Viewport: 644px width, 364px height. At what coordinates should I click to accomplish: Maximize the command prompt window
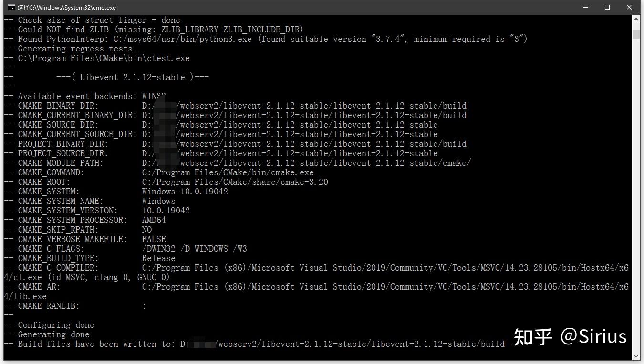click(x=607, y=7)
